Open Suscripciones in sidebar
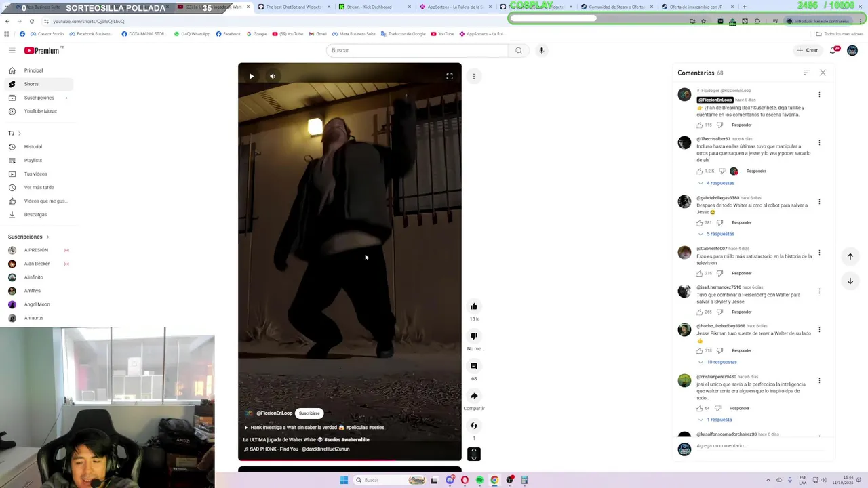 37,98
